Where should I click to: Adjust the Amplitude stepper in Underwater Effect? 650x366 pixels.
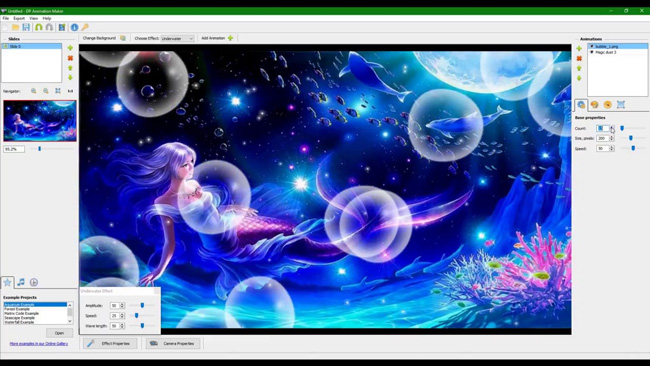click(x=122, y=305)
